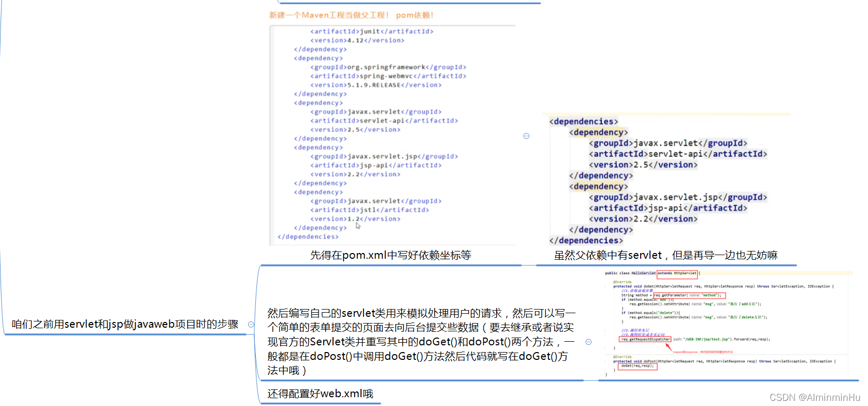
Task: Collapse the branch beside the pom.xml dependency image
Action: (526, 136)
